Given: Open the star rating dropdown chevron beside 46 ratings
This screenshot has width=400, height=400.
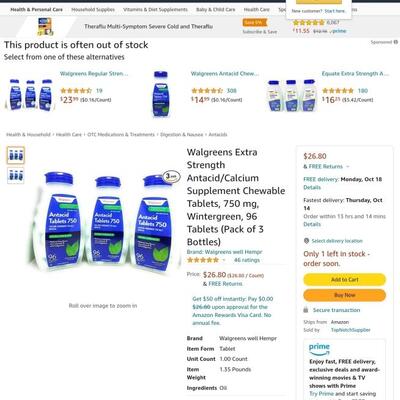Looking at the screenshot, I should pos(224,260).
